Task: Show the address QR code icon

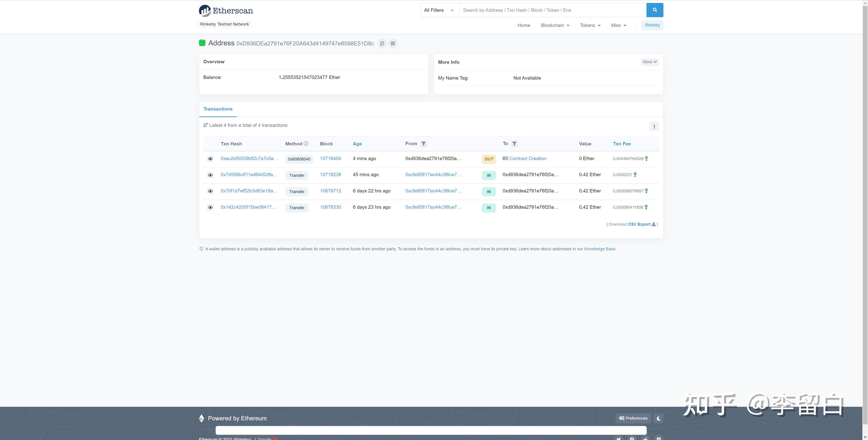Action: [393, 43]
